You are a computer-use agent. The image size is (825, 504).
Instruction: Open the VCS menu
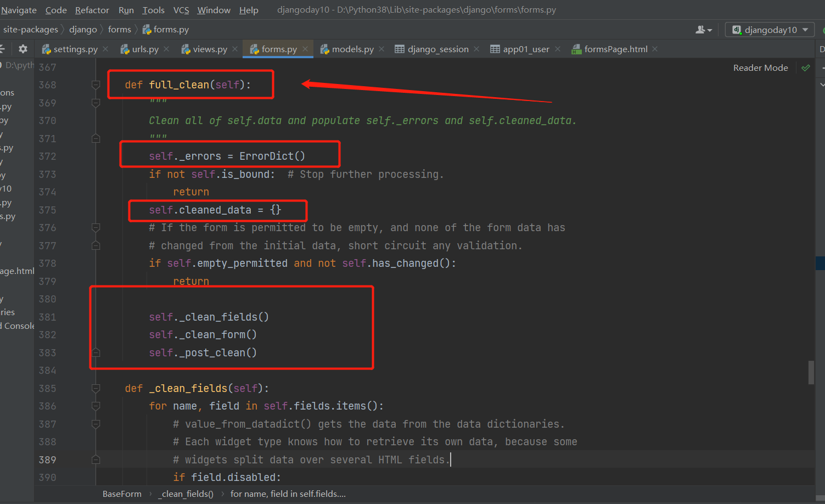181,10
